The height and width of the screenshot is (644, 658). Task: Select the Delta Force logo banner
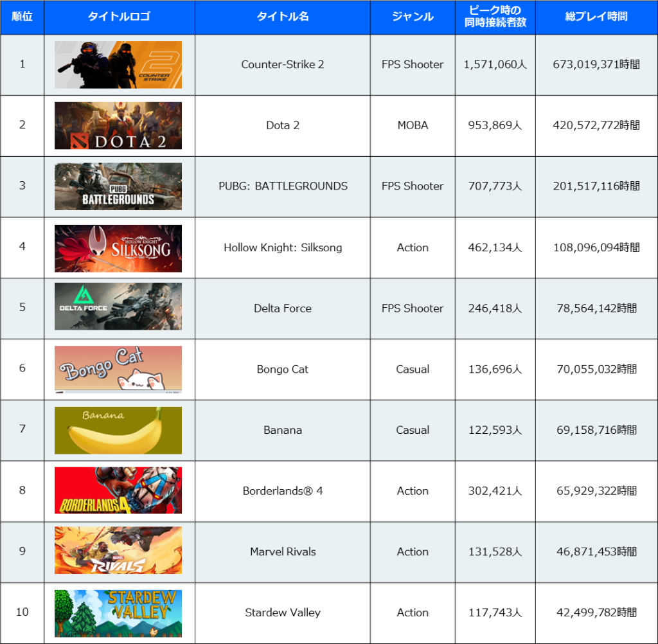(x=118, y=307)
